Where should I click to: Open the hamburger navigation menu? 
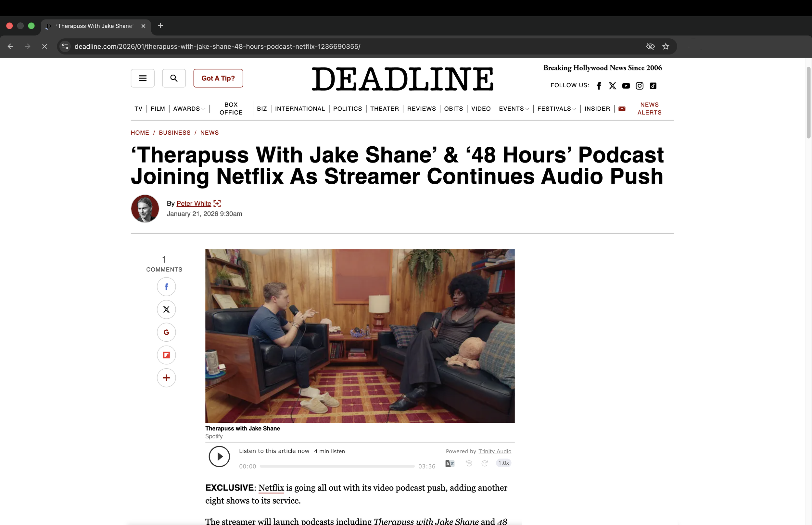(x=142, y=78)
